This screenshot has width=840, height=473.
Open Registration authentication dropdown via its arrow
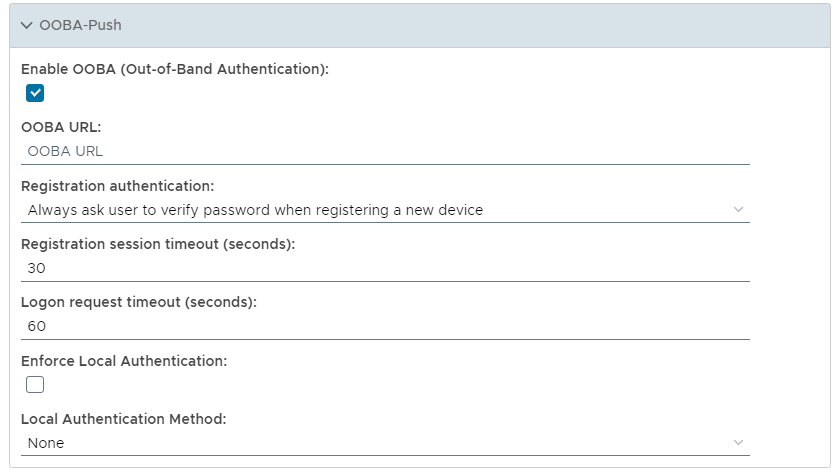coord(738,210)
